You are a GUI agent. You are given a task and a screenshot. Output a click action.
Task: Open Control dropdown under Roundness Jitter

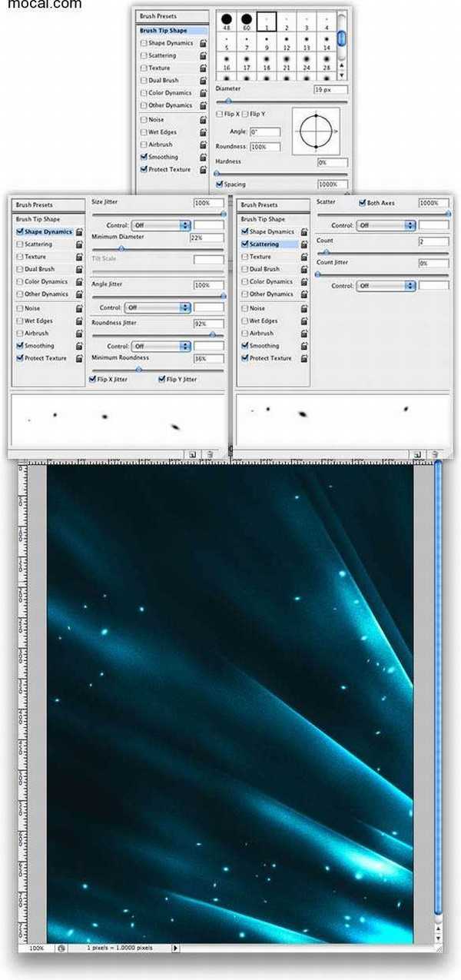pyautogui.click(x=160, y=347)
